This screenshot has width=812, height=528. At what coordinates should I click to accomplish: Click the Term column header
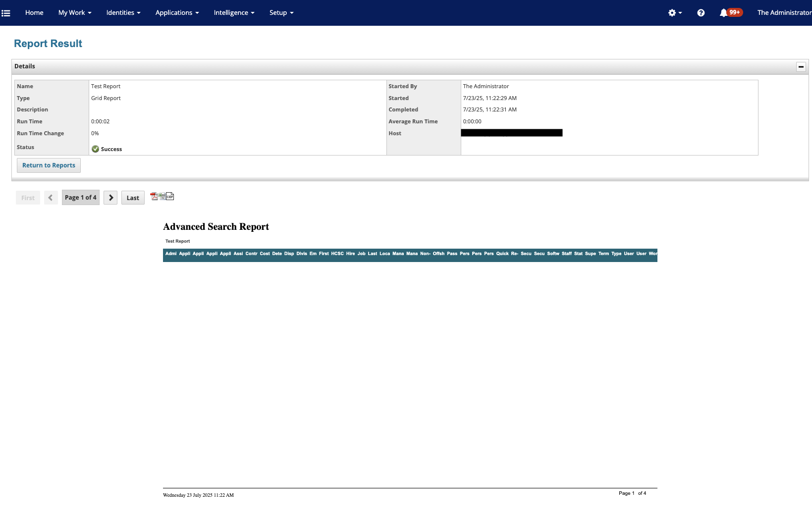(603, 254)
